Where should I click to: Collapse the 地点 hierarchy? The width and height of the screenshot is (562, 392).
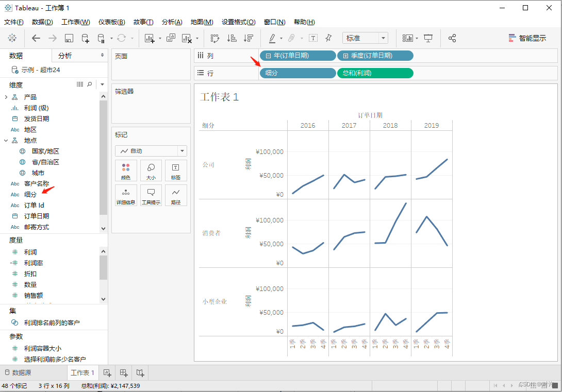pos(6,140)
